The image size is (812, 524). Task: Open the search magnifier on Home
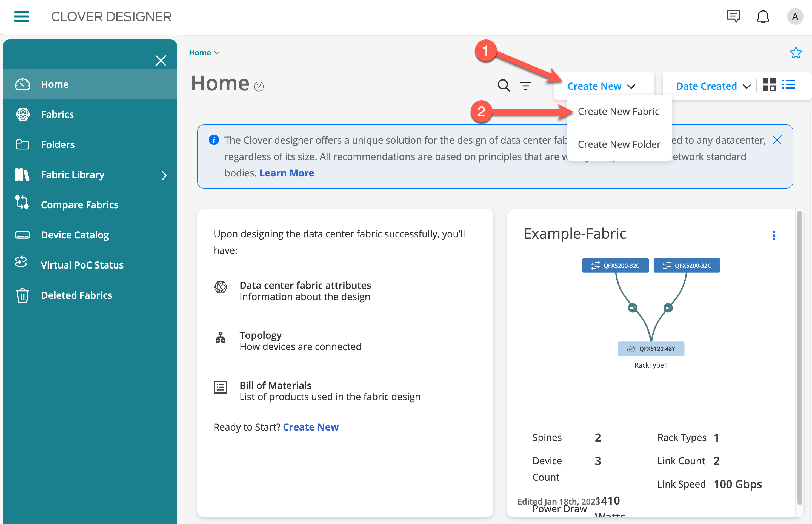503,86
